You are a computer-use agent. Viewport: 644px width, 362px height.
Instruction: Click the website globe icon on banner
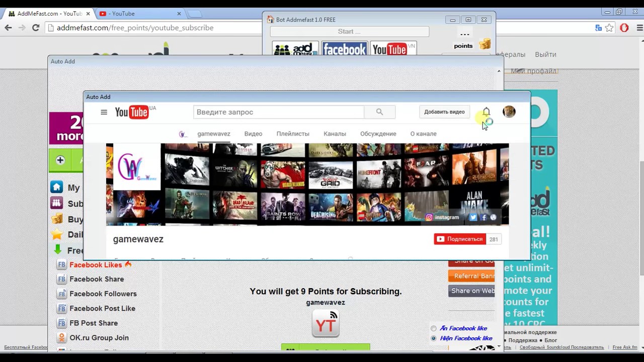click(493, 217)
